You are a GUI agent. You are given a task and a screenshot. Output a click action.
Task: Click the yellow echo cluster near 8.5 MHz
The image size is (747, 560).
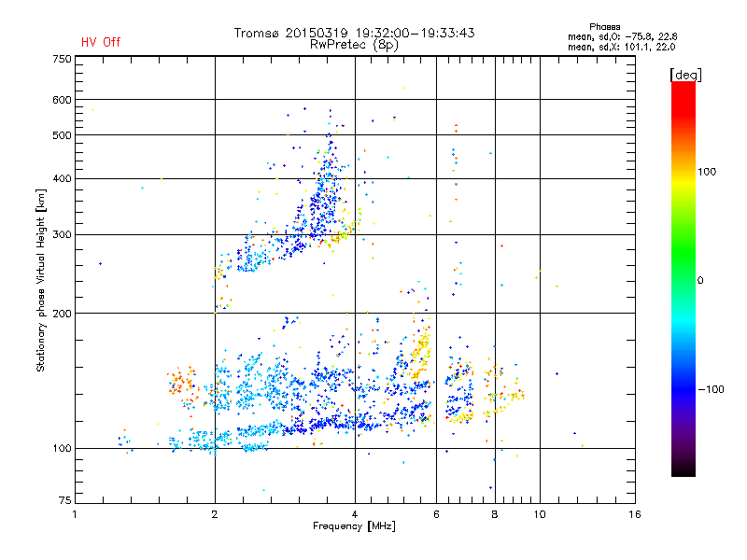coord(505,395)
